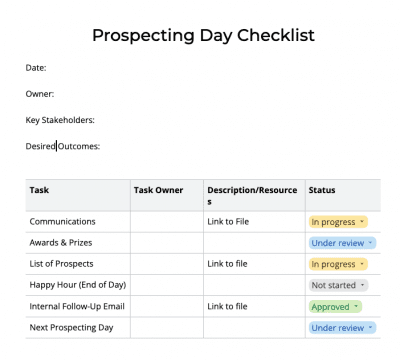Screen dimensions: 400x360
Task: Select the Task Owner header cell
Action: (x=167, y=195)
